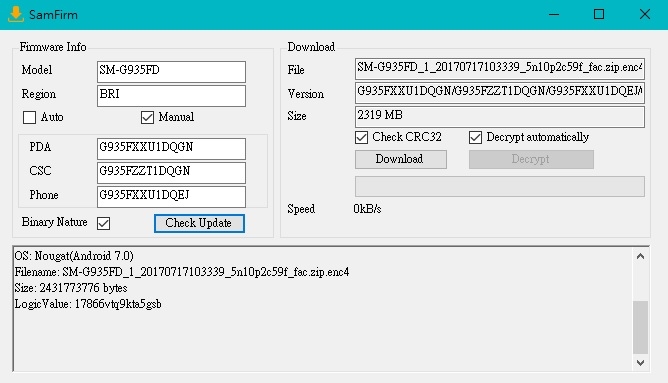Focus the Region field containing BRI
This screenshot has width=668, height=383.
point(171,95)
